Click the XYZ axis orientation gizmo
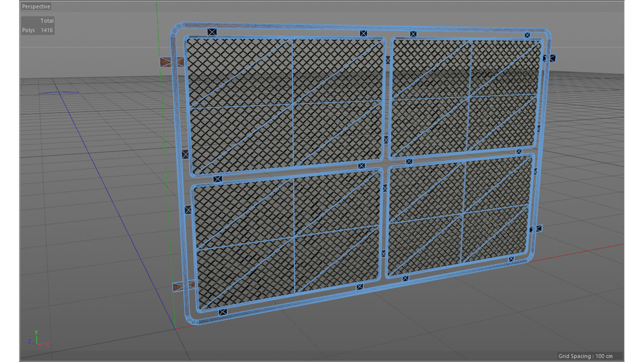The image size is (644, 362). click(x=38, y=339)
